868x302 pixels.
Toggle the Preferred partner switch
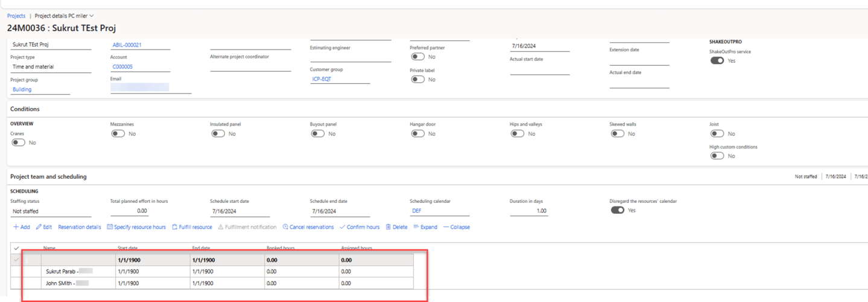(417, 57)
